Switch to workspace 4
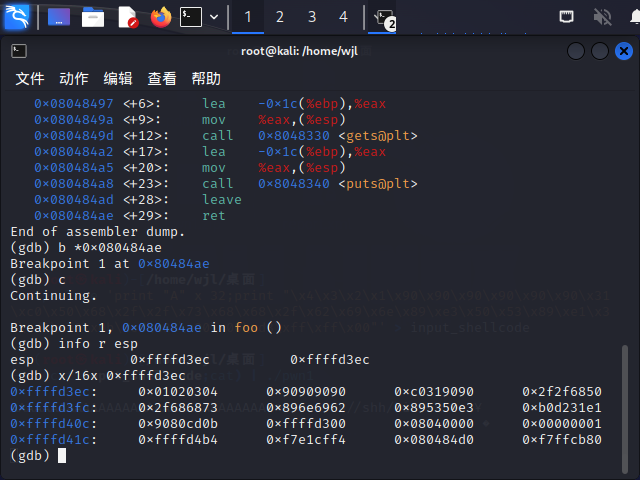The height and width of the screenshot is (480, 640). click(x=343, y=17)
